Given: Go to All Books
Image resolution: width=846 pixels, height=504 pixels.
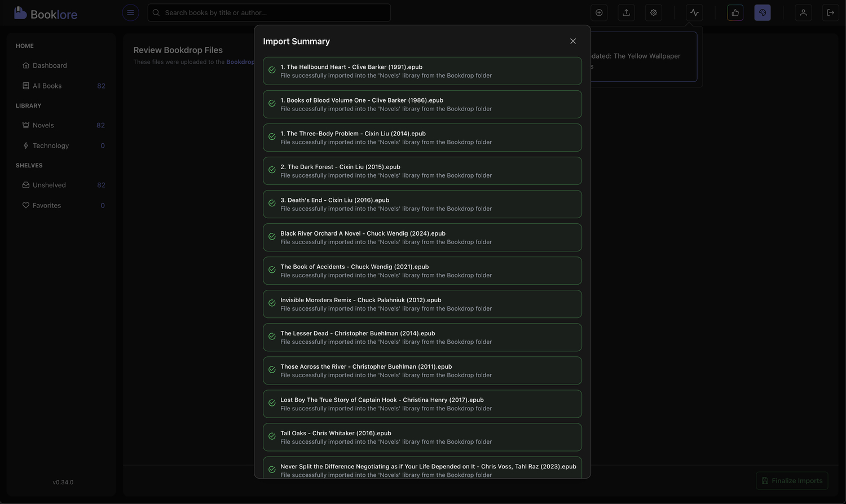Looking at the screenshot, I should point(47,86).
